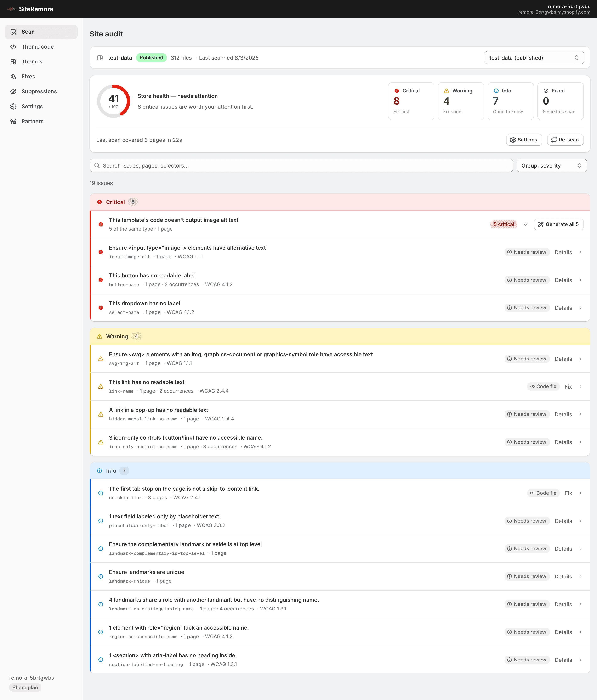Click Needs review on icon-only-control-no-name row
597x700 pixels.
(527, 442)
